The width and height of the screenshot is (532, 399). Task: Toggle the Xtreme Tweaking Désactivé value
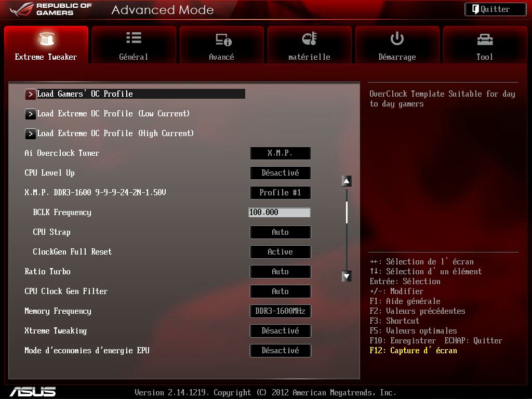280,331
